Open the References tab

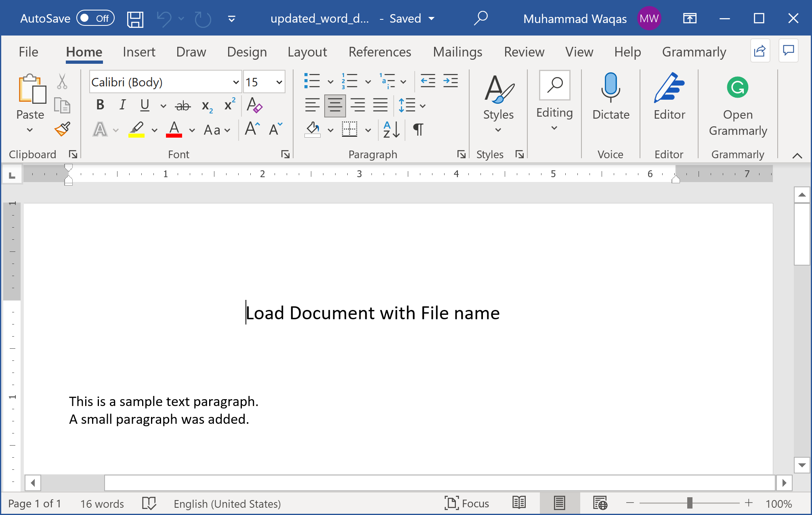380,52
